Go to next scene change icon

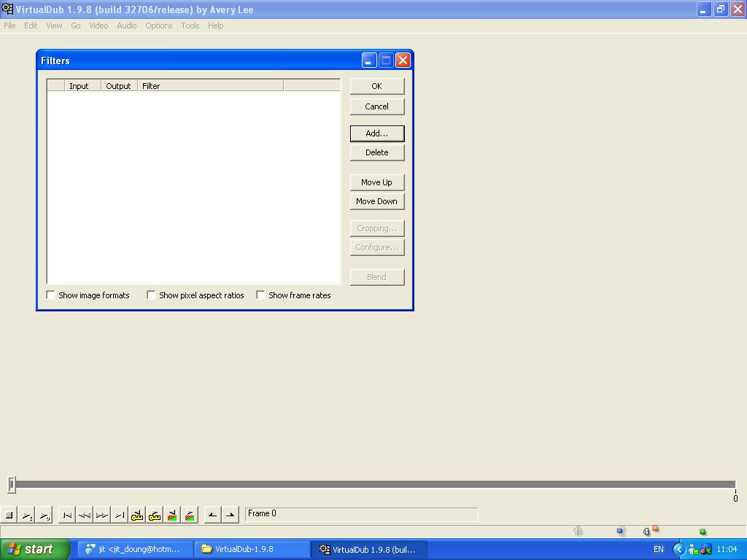click(190, 515)
